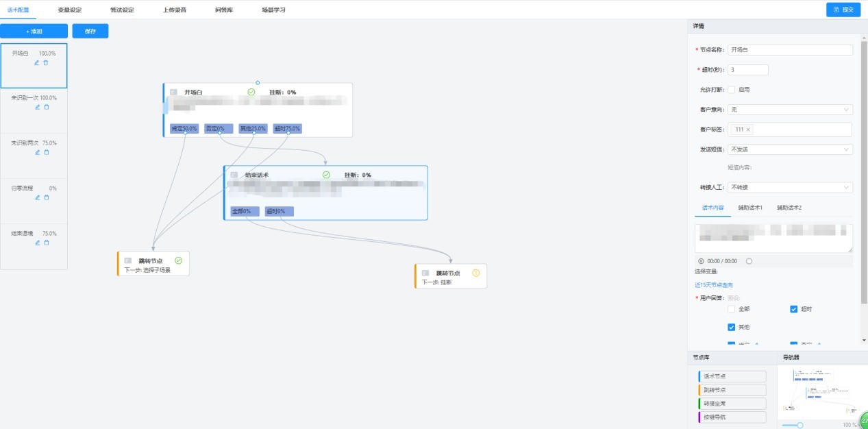Click the yellow warning icon on 挂断 node

[476, 273]
